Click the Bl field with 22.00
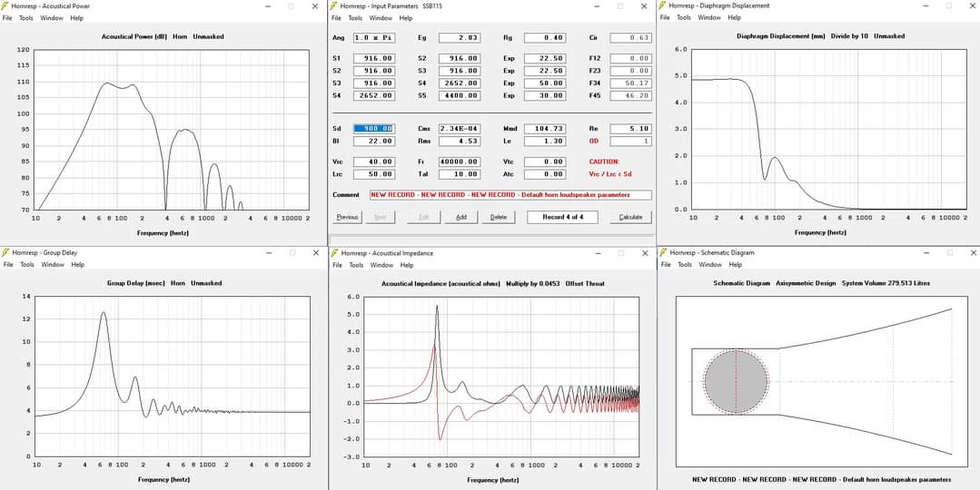The image size is (980, 490). [374, 141]
